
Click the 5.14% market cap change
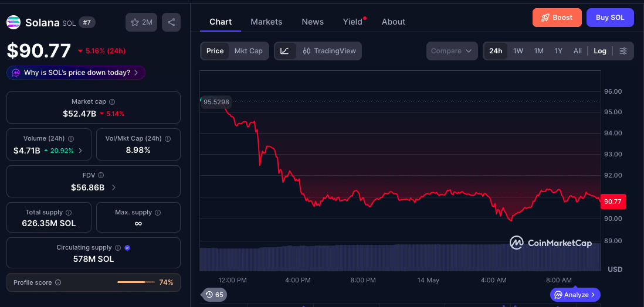(115, 114)
